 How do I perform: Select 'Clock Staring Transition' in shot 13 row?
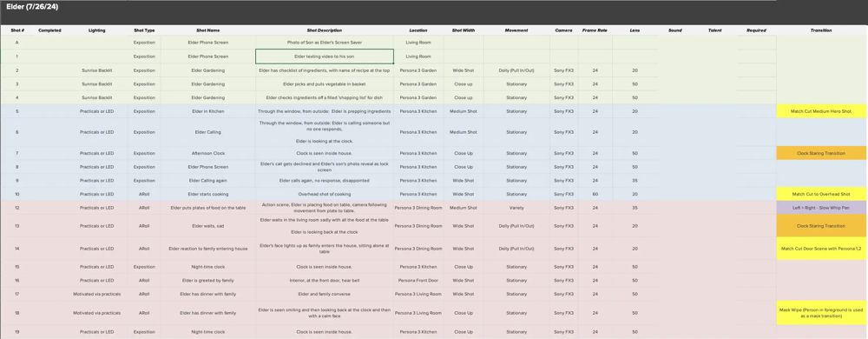pyautogui.click(x=821, y=226)
